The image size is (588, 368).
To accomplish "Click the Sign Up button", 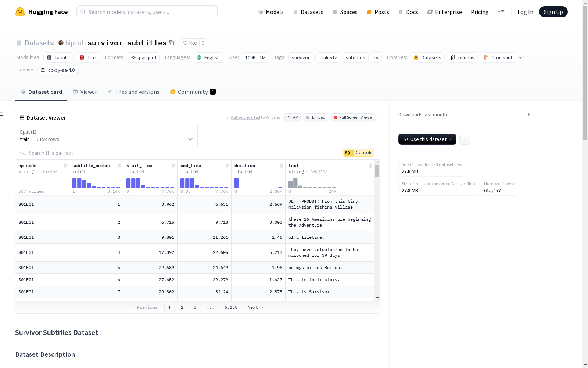I will tap(553, 12).
